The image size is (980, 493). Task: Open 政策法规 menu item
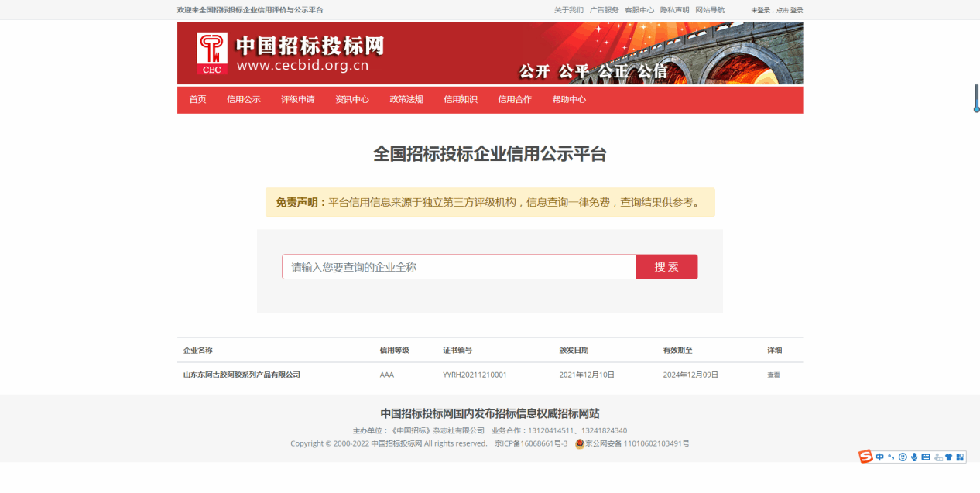pos(406,100)
